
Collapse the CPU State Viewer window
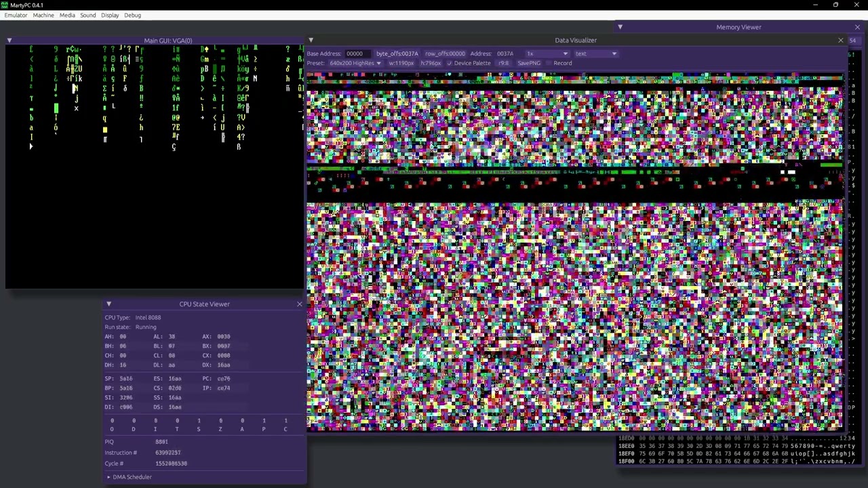coord(108,304)
